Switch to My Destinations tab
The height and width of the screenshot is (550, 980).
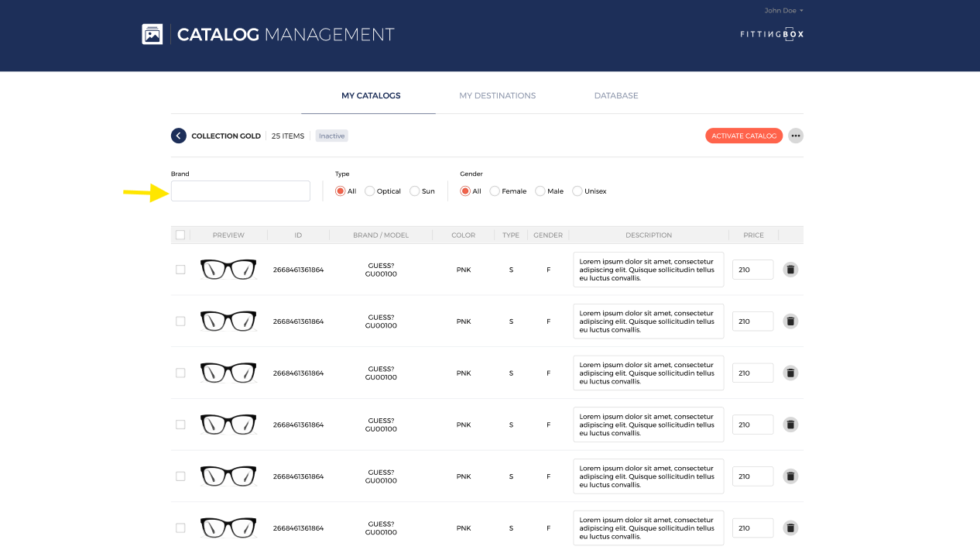(x=497, y=96)
